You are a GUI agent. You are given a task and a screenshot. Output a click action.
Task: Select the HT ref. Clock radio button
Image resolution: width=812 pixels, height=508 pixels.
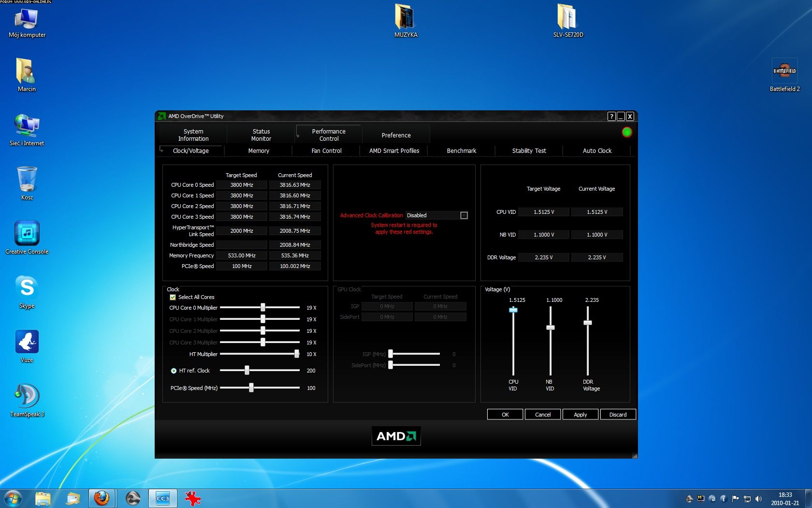click(x=174, y=371)
